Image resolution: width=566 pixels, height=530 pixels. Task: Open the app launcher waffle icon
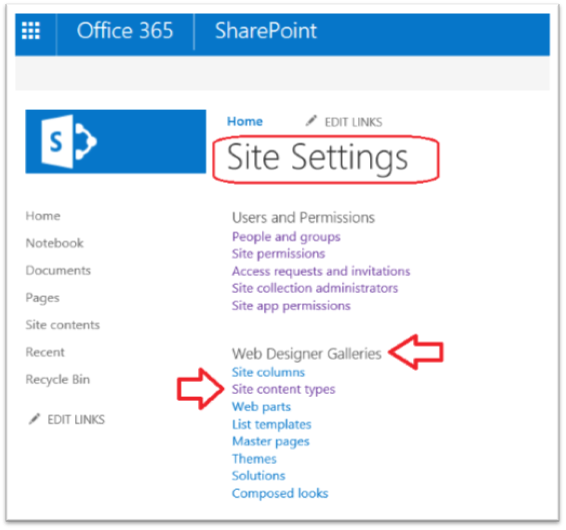click(31, 30)
